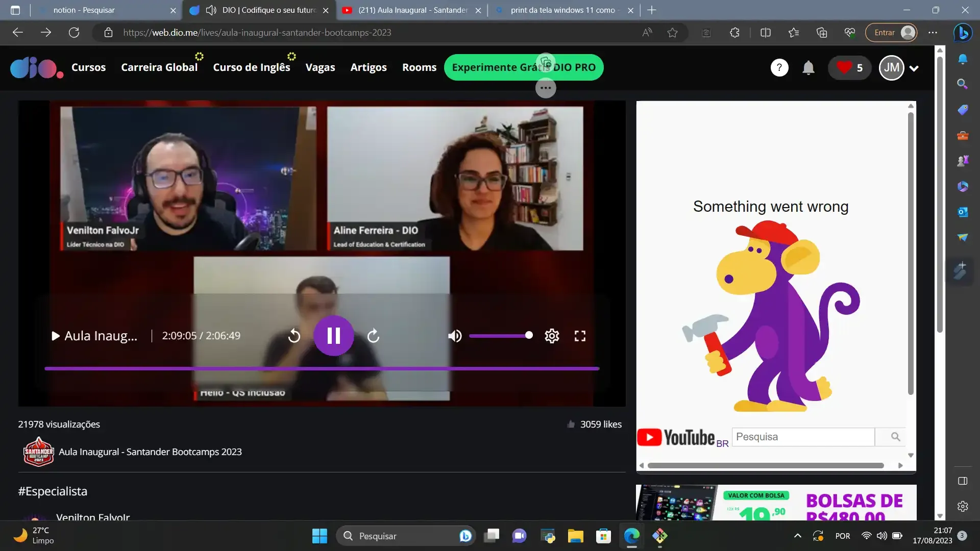Open the Edge sidebar settings gear

pyautogui.click(x=962, y=507)
